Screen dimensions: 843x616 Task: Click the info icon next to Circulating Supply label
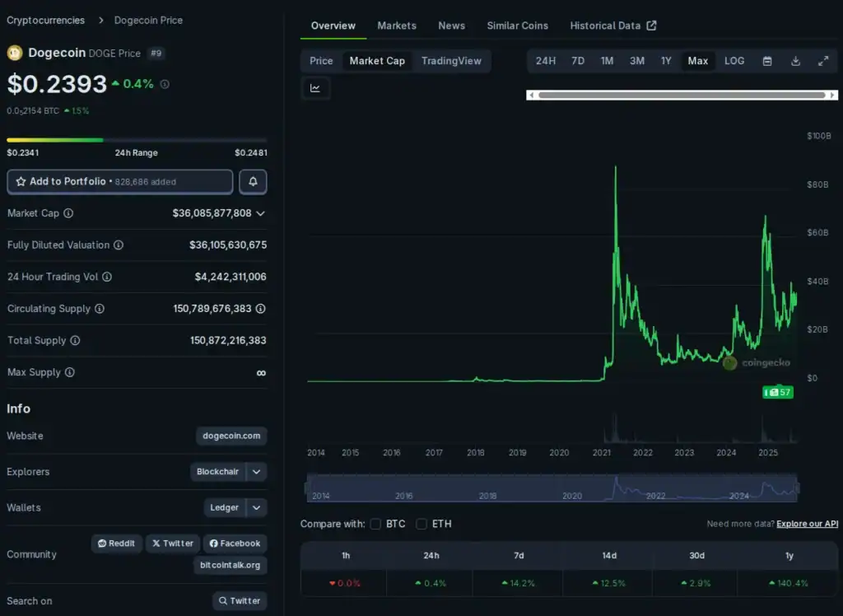(100, 308)
